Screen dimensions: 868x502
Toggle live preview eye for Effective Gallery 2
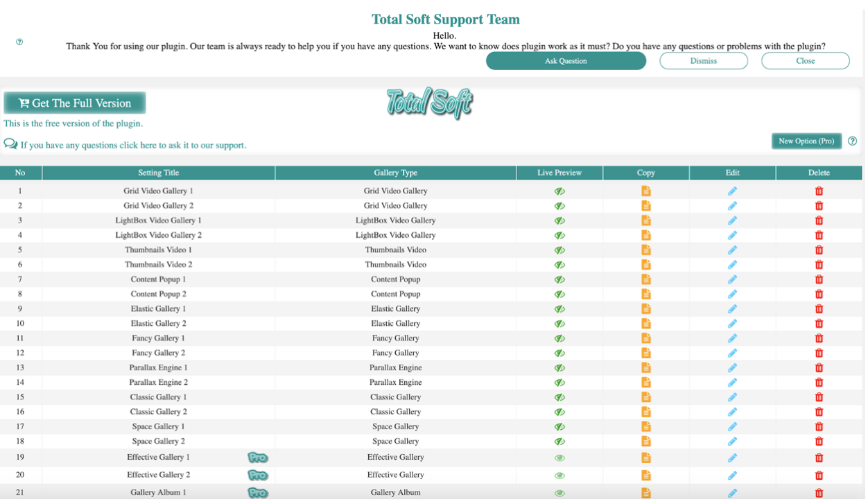tap(561, 476)
